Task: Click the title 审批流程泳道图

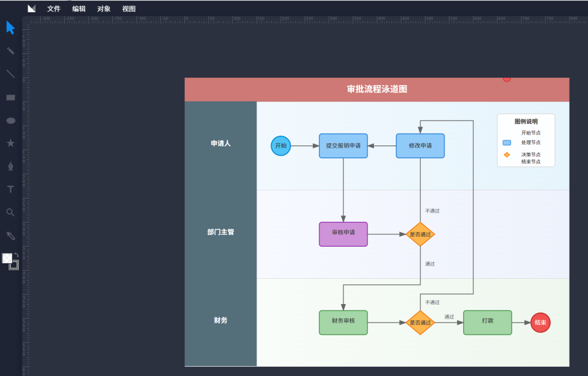Action: click(x=377, y=89)
